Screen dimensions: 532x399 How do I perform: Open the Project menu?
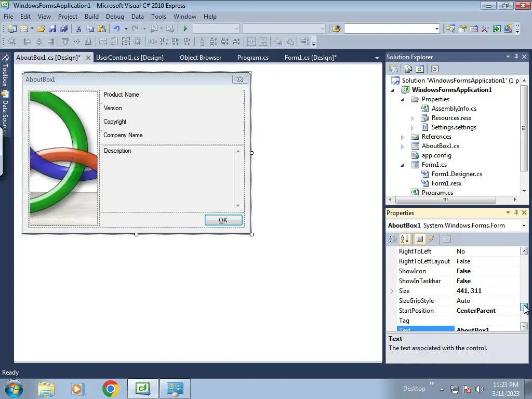pyautogui.click(x=68, y=16)
